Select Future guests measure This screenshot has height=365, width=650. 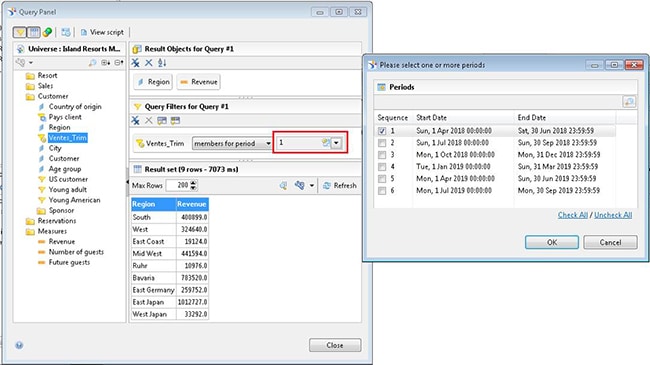(64, 262)
